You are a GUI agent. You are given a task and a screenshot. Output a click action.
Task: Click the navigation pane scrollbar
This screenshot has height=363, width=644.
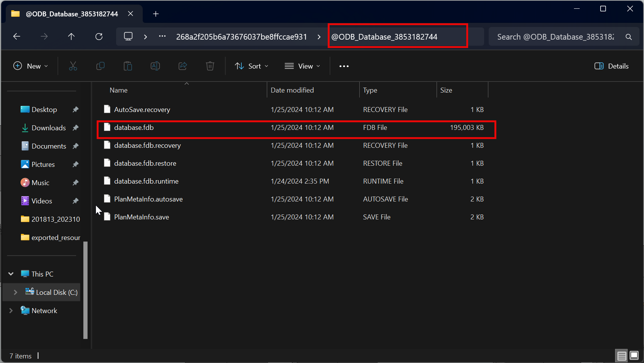pyautogui.click(x=85, y=289)
